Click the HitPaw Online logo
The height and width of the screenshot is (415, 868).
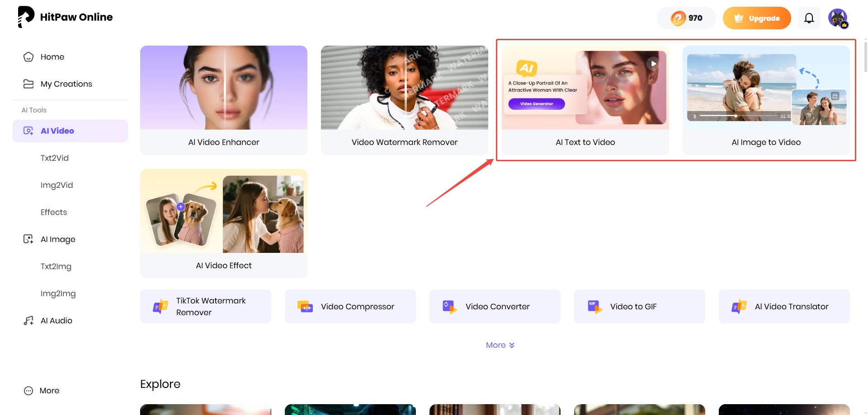[x=65, y=17]
